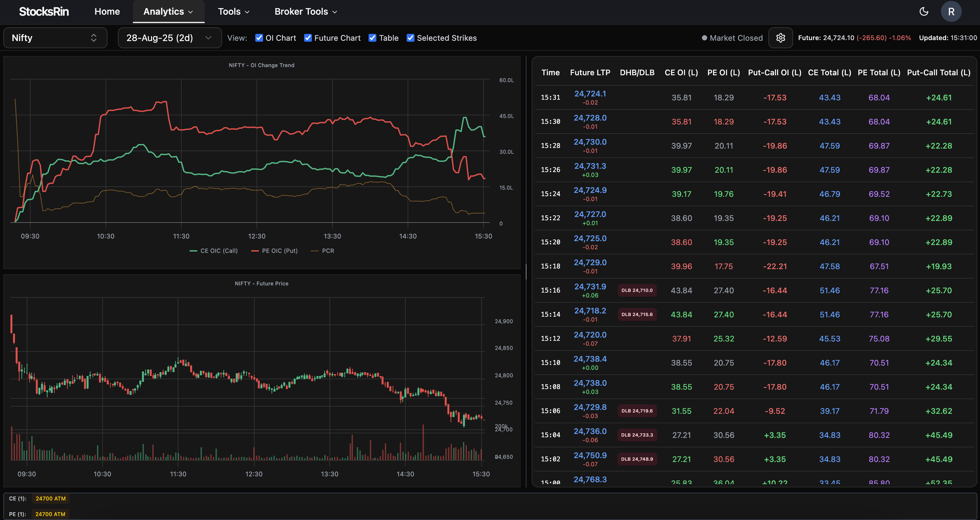Toggle PE OIC (Put) legend series
Image resolution: width=980 pixels, height=520 pixels.
point(275,251)
